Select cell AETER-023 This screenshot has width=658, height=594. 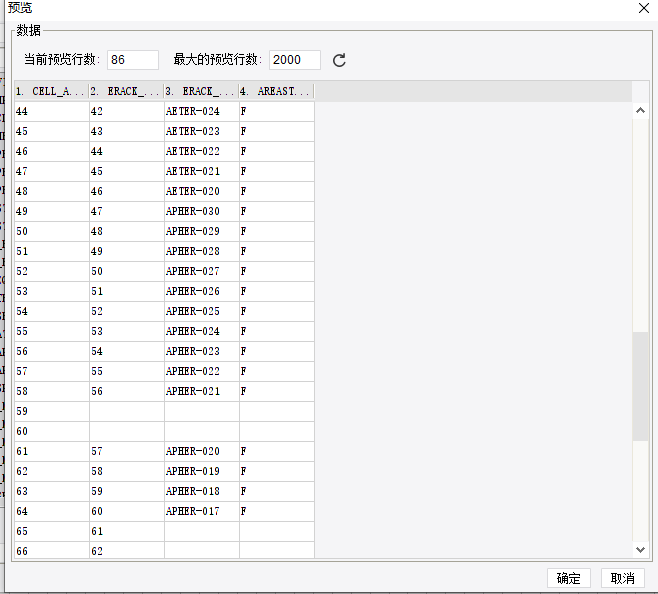[x=201, y=131]
